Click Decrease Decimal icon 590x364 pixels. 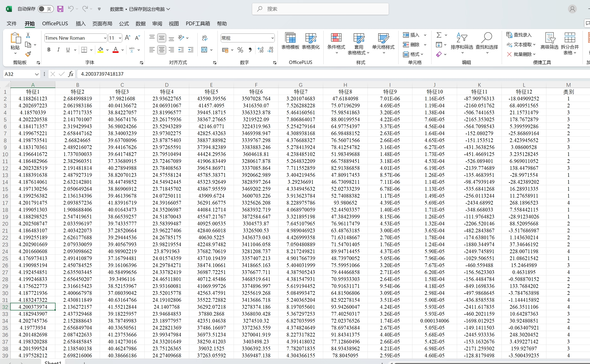click(270, 50)
